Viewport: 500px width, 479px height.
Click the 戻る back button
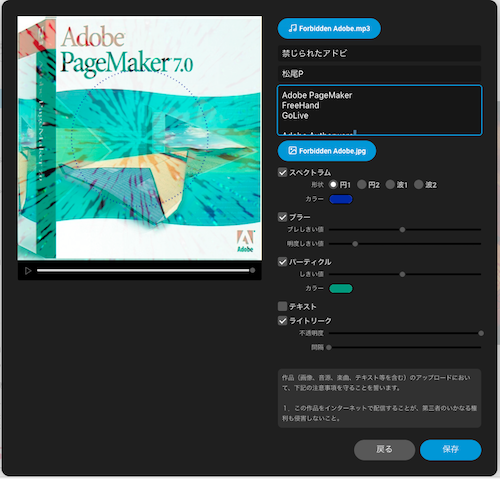point(384,450)
